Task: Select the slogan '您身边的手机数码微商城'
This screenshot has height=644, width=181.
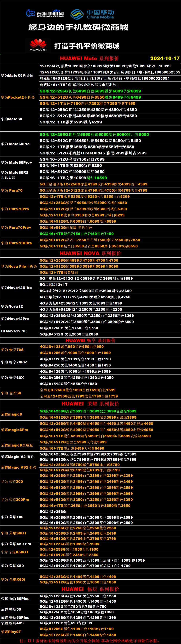Action: pos(78,27)
